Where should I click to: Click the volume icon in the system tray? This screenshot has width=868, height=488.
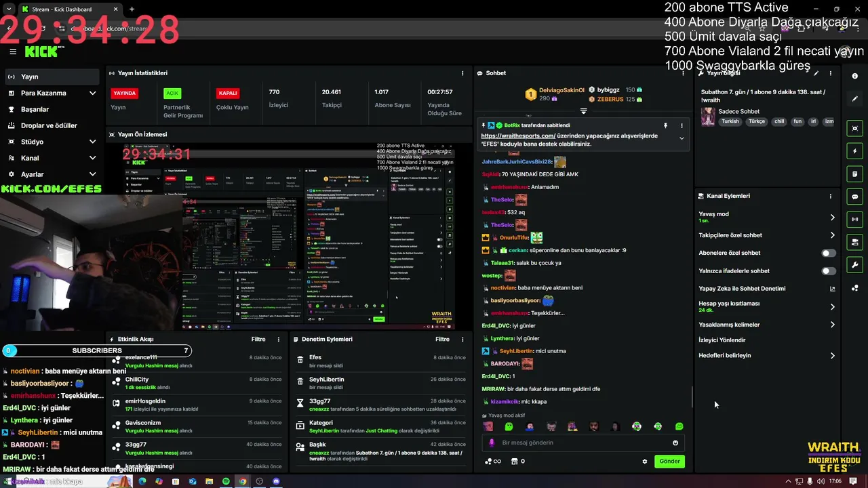(821, 481)
